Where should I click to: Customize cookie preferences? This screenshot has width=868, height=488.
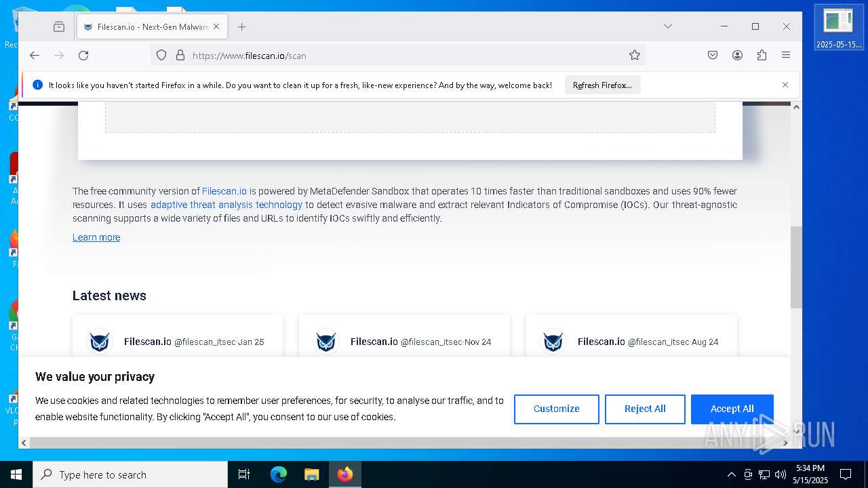(557, 409)
